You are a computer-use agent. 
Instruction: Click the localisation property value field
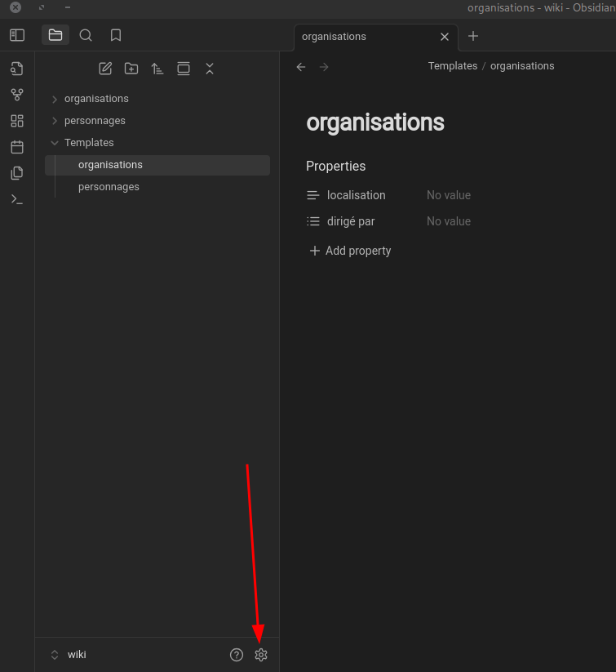449,196
